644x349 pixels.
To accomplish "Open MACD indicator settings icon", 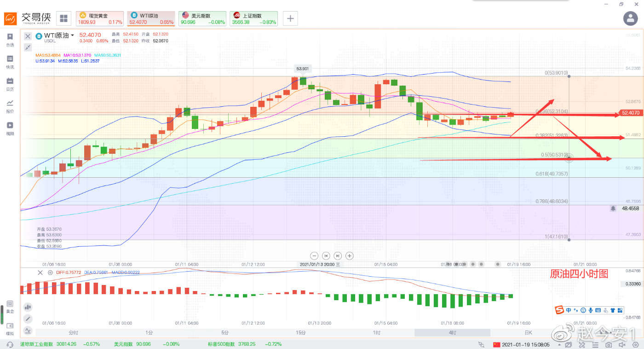I will [x=50, y=273].
